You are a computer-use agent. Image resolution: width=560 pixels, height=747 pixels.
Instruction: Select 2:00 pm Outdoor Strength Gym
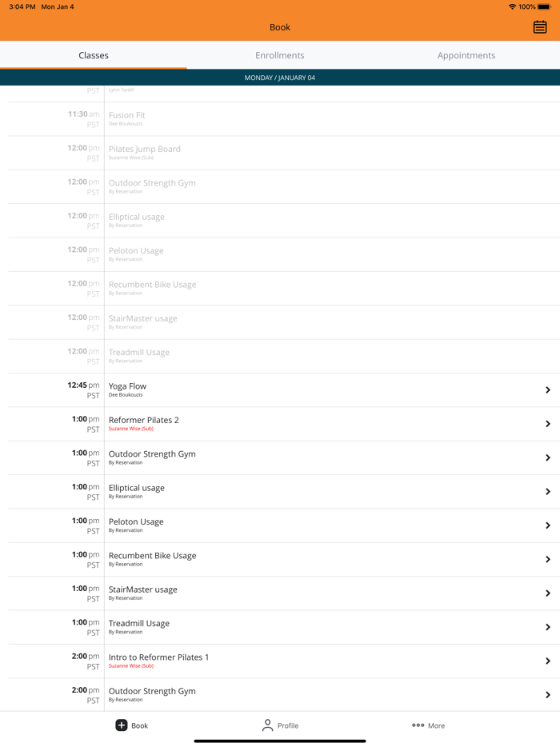[284, 694]
